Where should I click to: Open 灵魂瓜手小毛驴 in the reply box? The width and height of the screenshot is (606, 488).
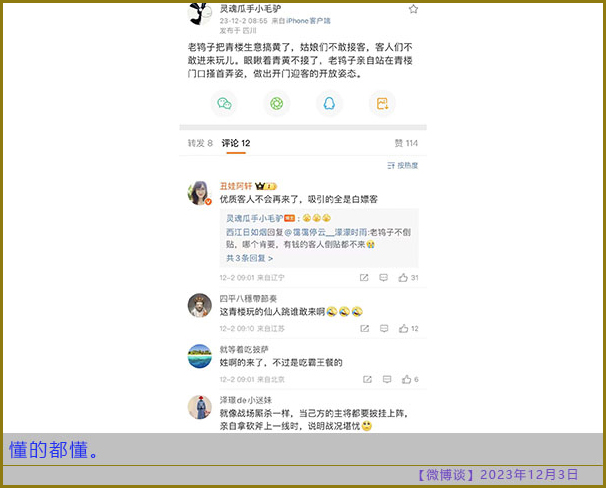pos(254,218)
